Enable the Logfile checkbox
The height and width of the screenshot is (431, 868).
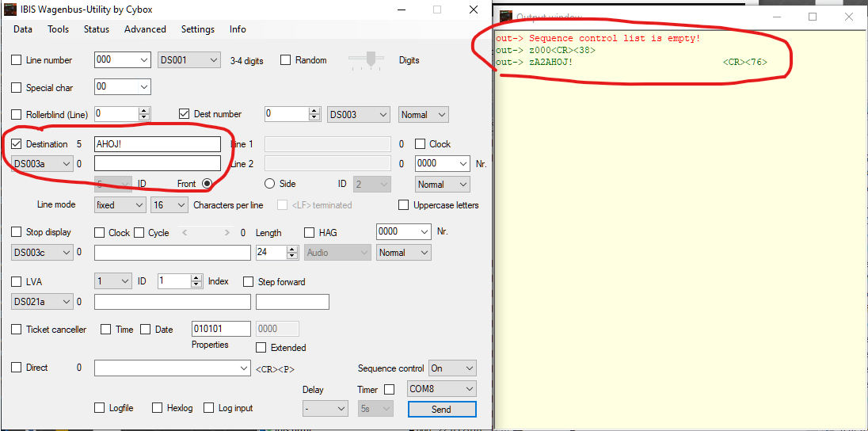[100, 408]
